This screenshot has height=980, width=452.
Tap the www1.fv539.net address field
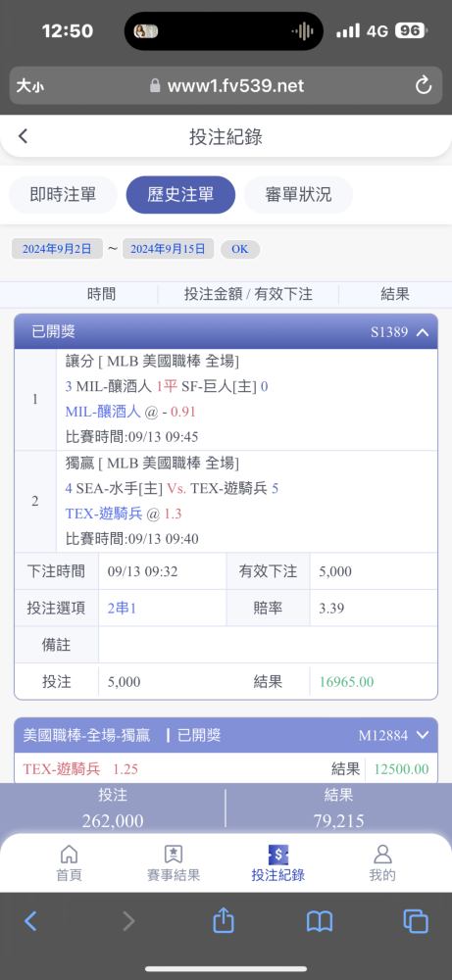226,85
